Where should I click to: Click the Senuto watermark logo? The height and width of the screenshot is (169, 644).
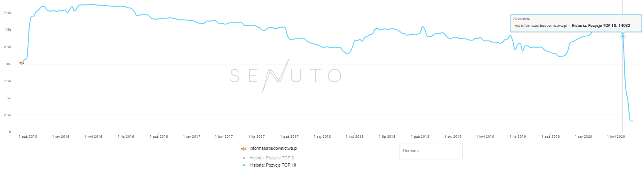(x=285, y=75)
